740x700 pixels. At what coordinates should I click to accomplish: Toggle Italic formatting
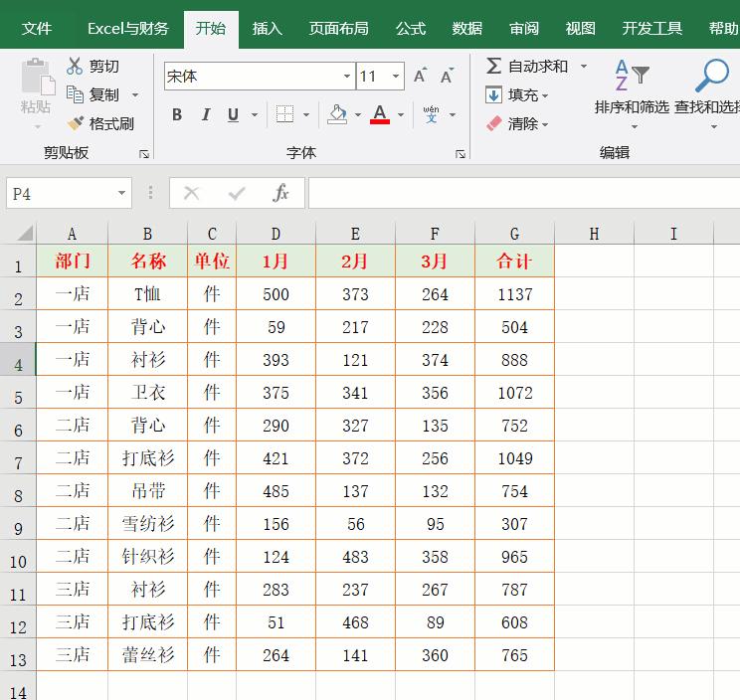(206, 114)
